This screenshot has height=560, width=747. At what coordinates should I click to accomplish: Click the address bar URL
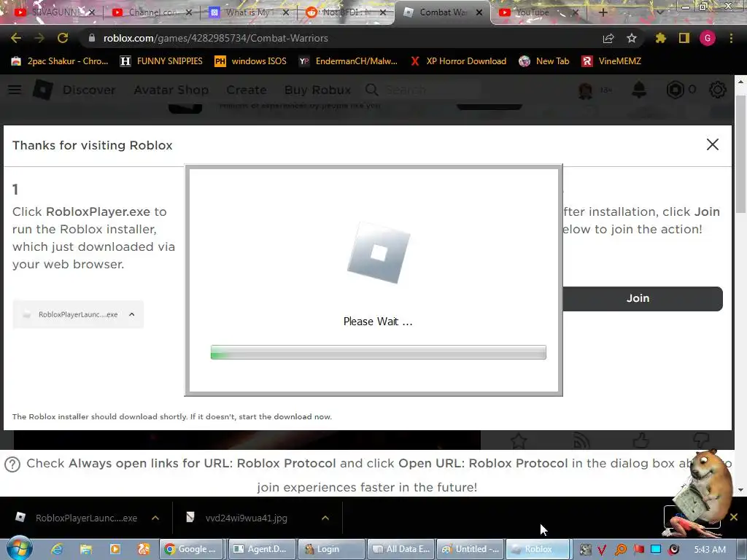click(215, 38)
